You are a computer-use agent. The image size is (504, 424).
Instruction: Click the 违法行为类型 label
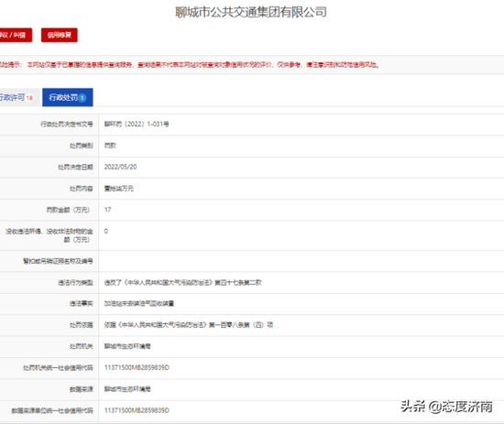pos(75,283)
